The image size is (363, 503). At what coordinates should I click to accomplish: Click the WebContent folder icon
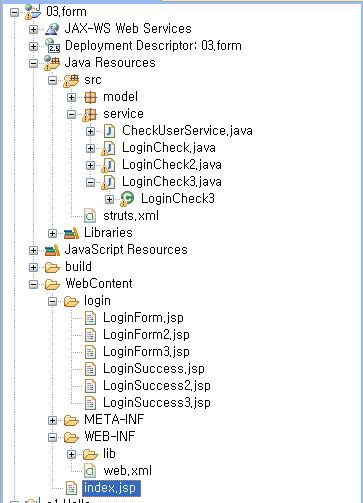(x=52, y=284)
